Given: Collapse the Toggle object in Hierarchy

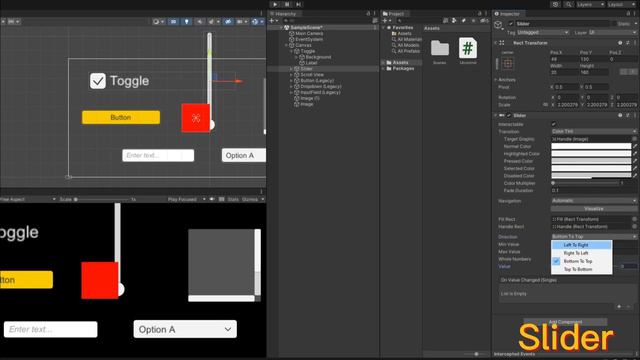Looking at the screenshot, I should 291,51.
